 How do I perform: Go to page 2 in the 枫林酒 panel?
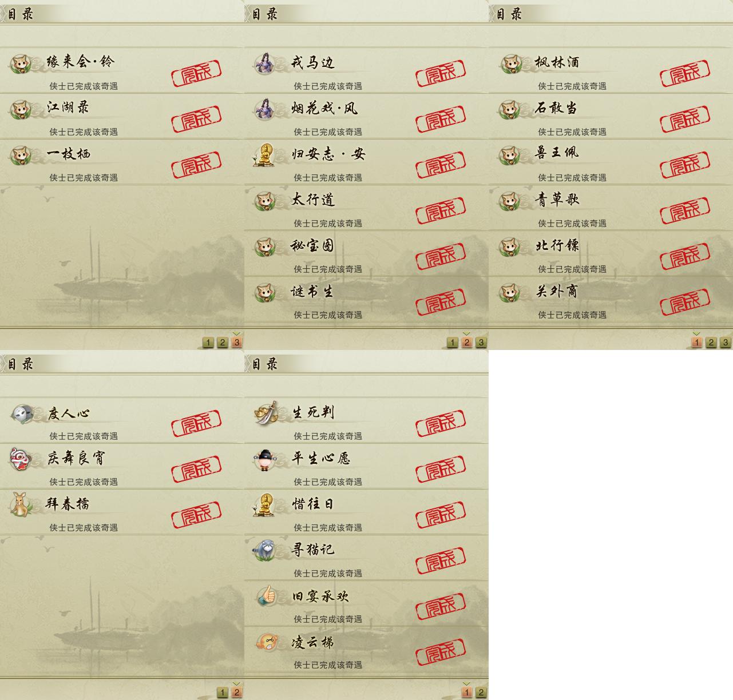coord(711,343)
